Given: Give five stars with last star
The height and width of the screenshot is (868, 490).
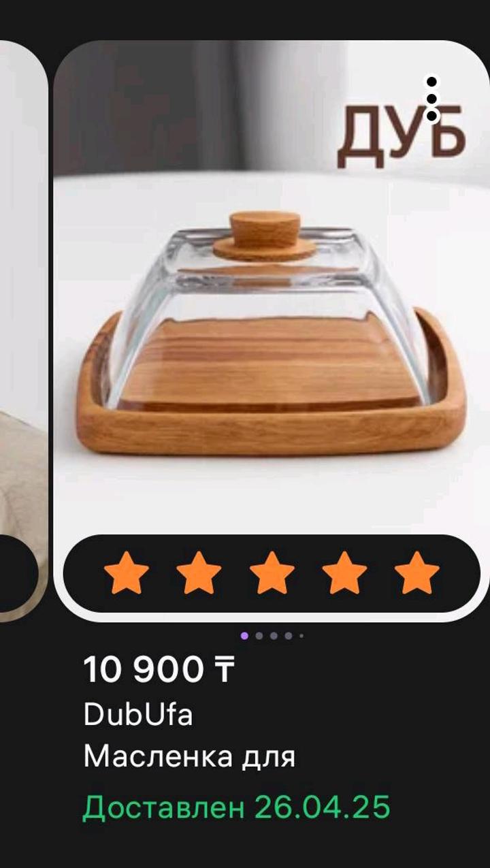Looking at the screenshot, I should pos(416,573).
